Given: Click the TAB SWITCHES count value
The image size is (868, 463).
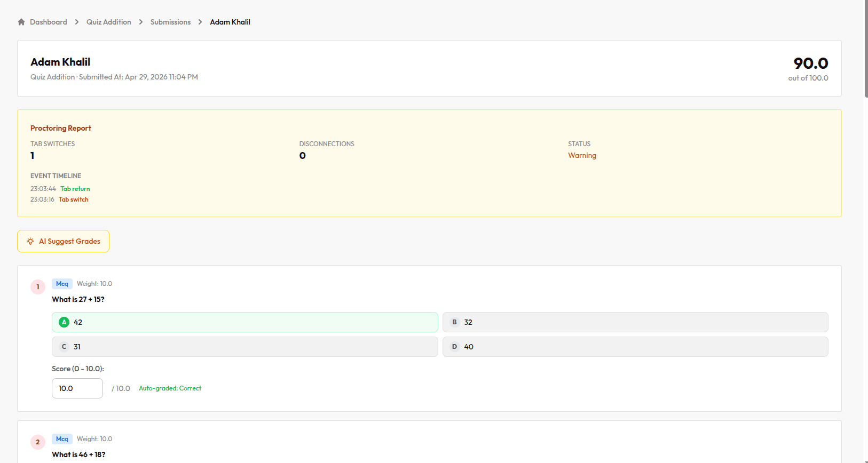Looking at the screenshot, I should (33, 156).
